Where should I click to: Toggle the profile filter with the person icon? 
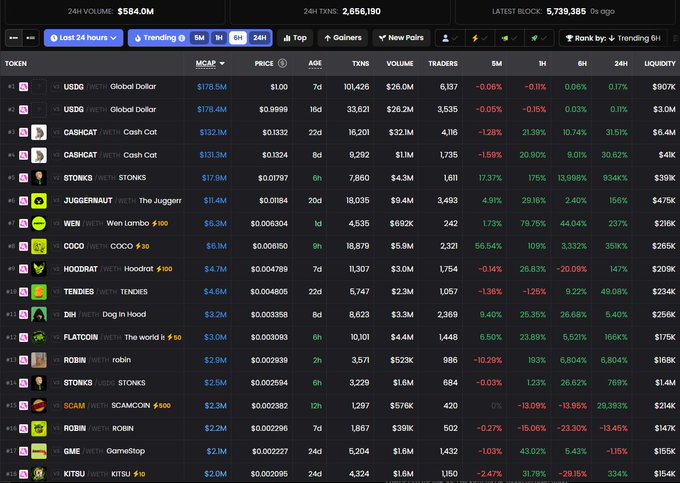click(x=449, y=38)
